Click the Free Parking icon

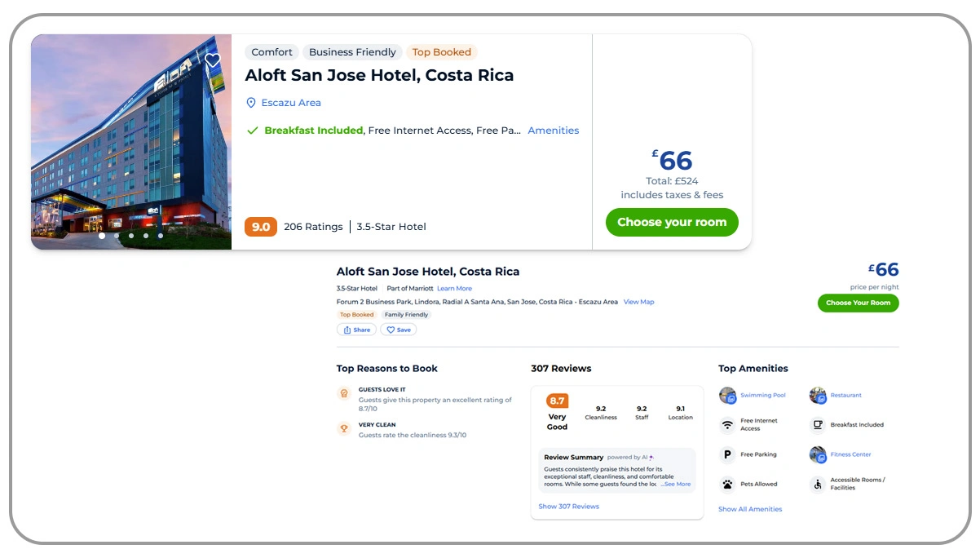point(727,454)
